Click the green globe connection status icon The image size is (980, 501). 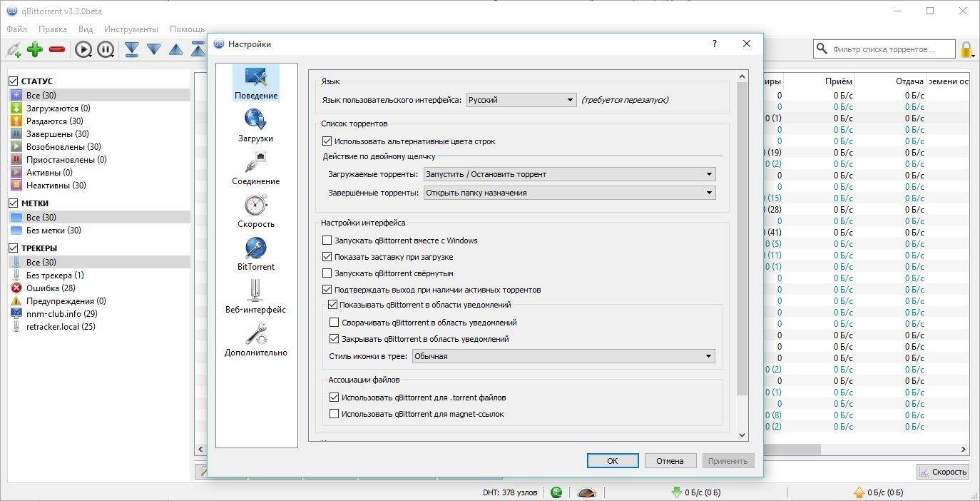coord(556,492)
